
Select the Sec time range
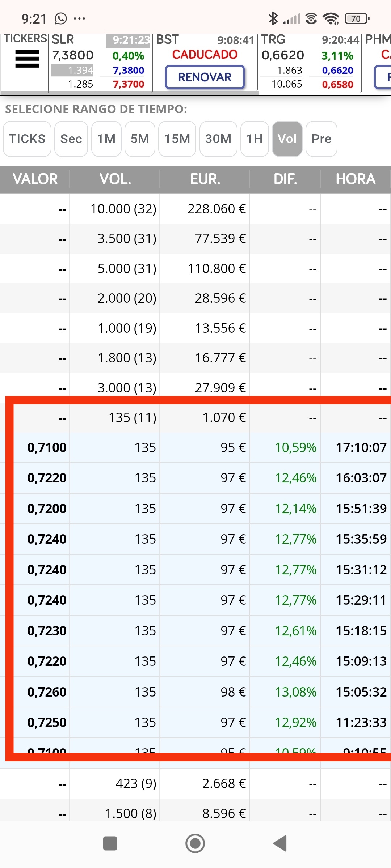71,139
